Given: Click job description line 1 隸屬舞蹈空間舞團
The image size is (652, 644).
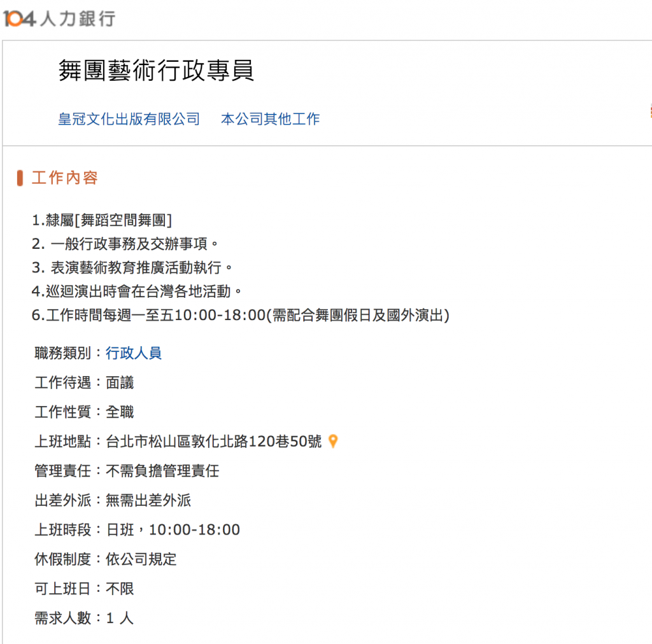Looking at the screenshot, I should [102, 220].
